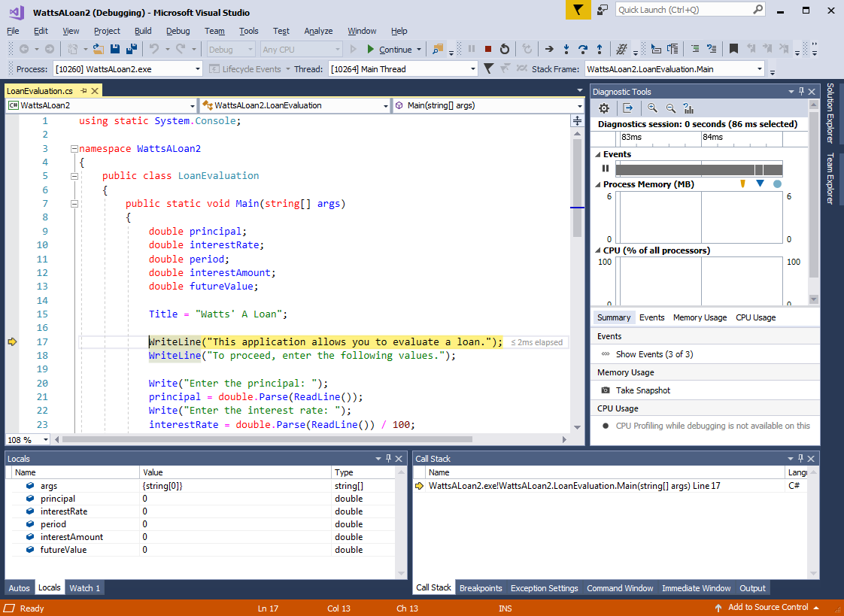Click the editor horizontal scrollbar thumb
This screenshot has height=616, width=844.
[x=268, y=439]
